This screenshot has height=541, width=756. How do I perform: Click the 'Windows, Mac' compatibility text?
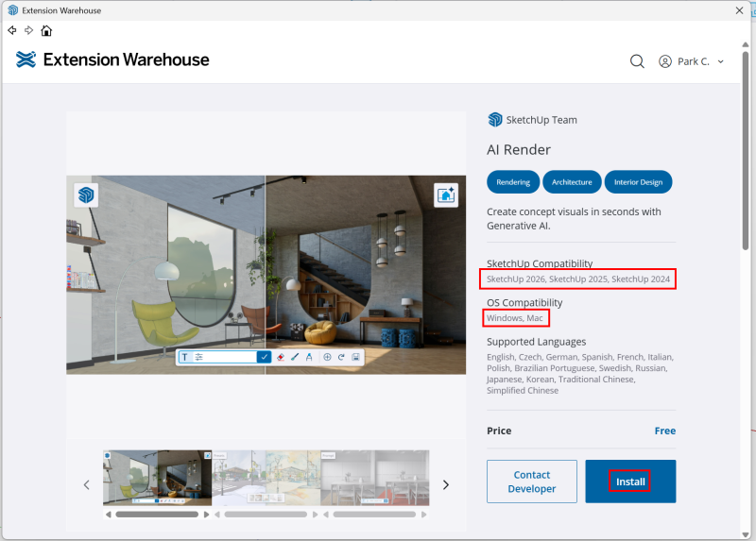click(x=515, y=318)
